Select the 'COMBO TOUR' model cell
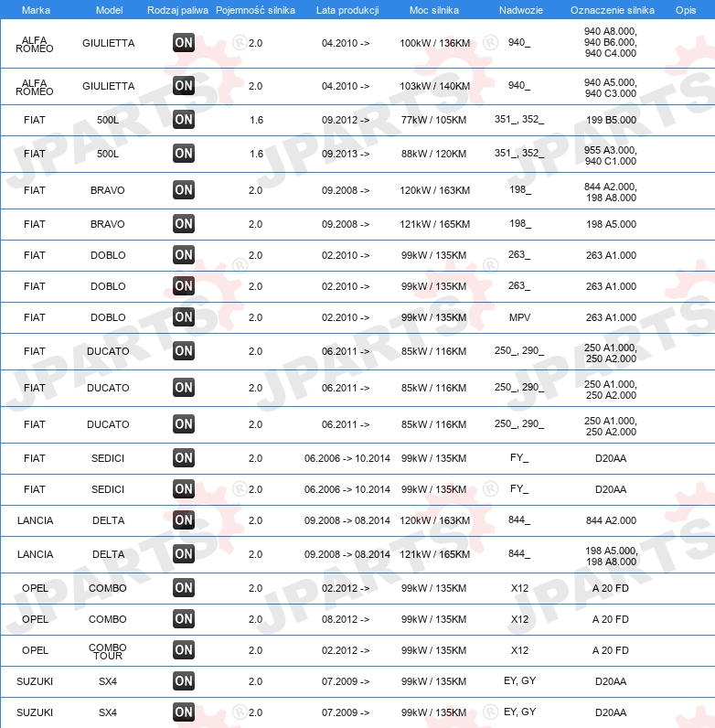 tap(108, 651)
